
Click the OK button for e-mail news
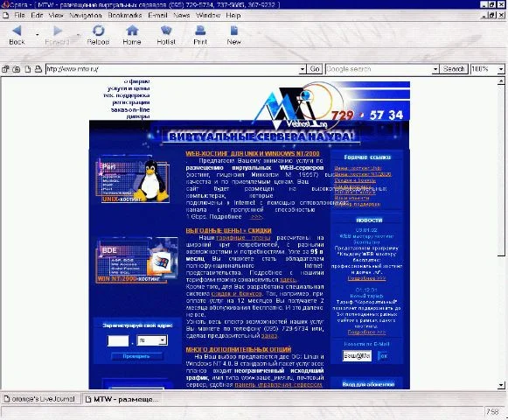pyautogui.click(x=384, y=356)
